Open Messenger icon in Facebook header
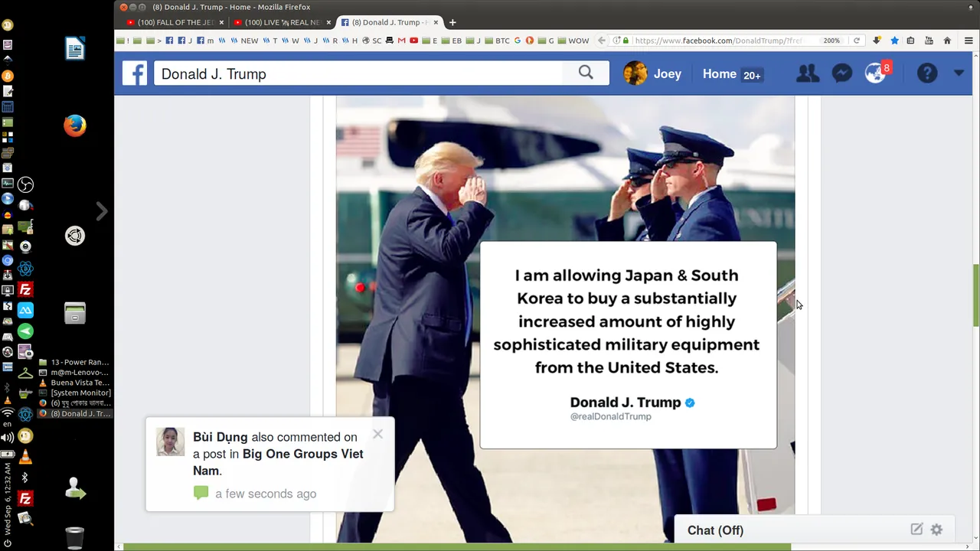Viewport: 980px width, 551px height. click(x=842, y=73)
